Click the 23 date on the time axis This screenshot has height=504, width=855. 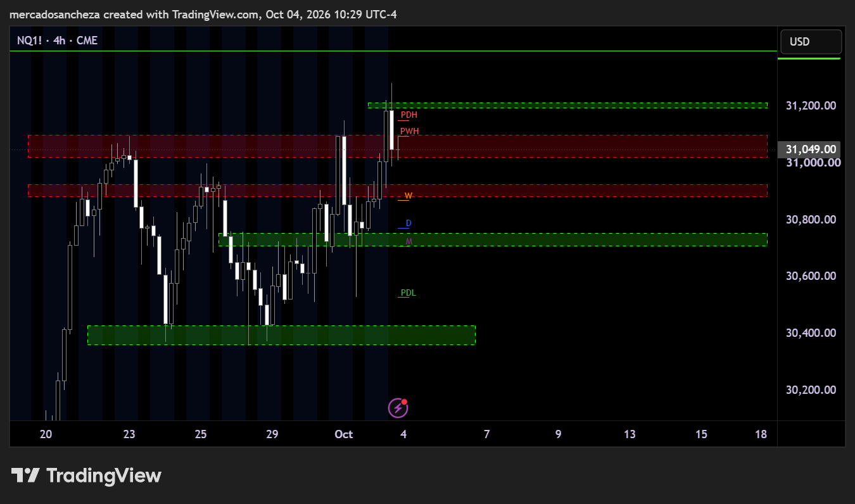pyautogui.click(x=129, y=434)
